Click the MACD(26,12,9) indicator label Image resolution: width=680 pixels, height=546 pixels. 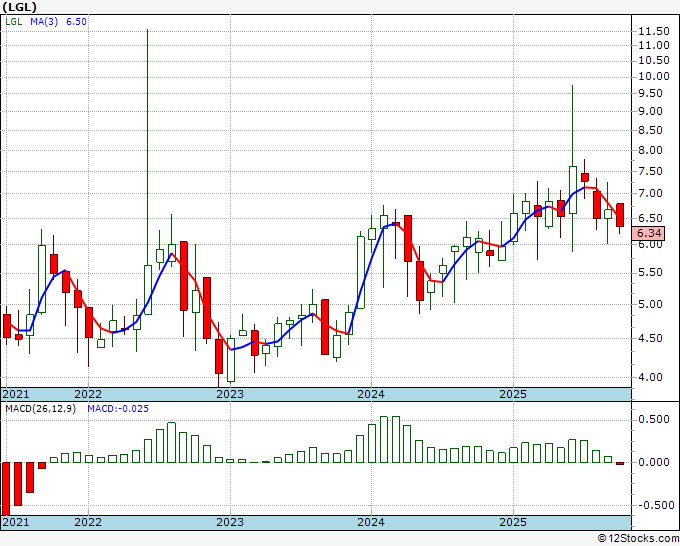[40, 409]
